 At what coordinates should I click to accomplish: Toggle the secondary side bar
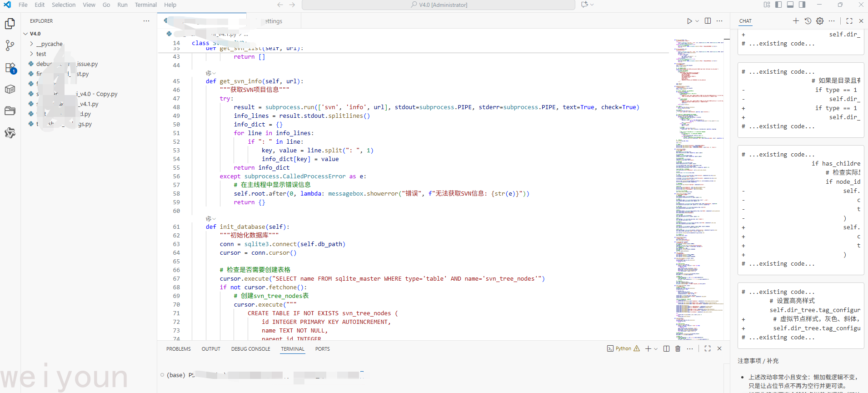[802, 5]
